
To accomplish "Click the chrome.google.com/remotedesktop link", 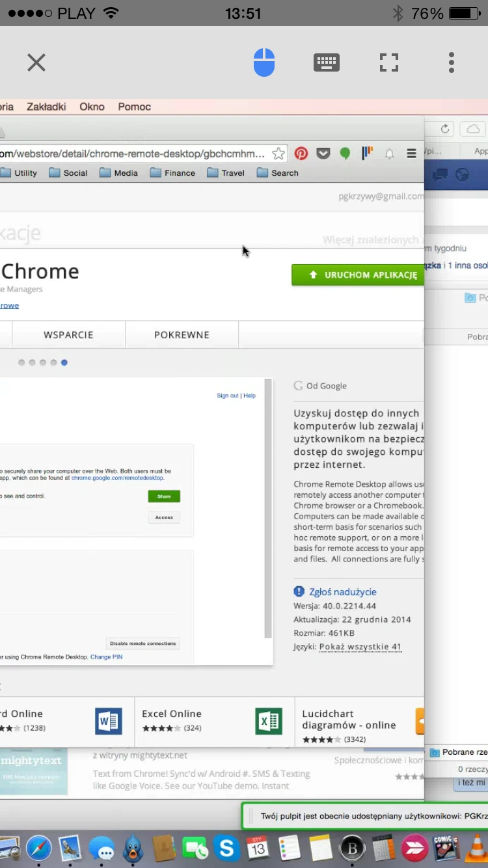I will click(117, 478).
